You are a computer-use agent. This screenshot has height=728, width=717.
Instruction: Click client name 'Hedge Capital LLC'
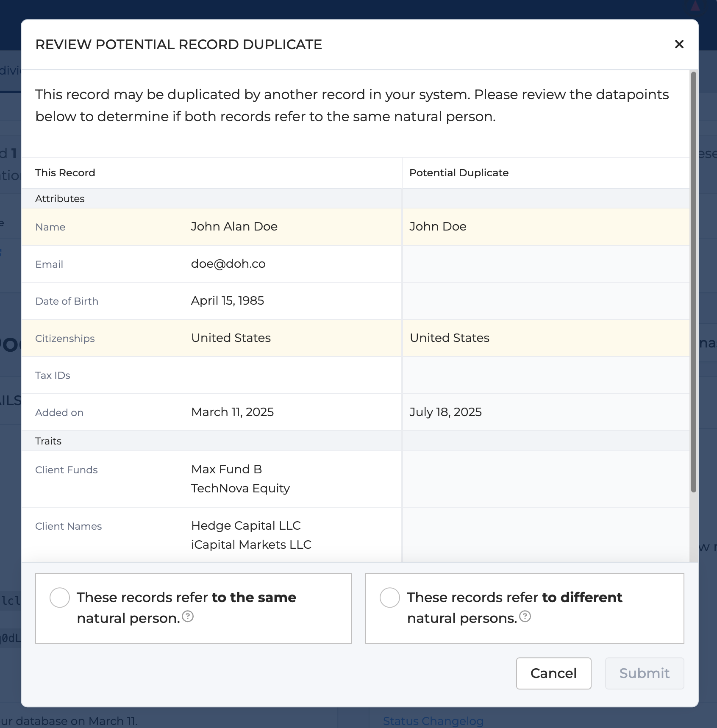click(246, 525)
